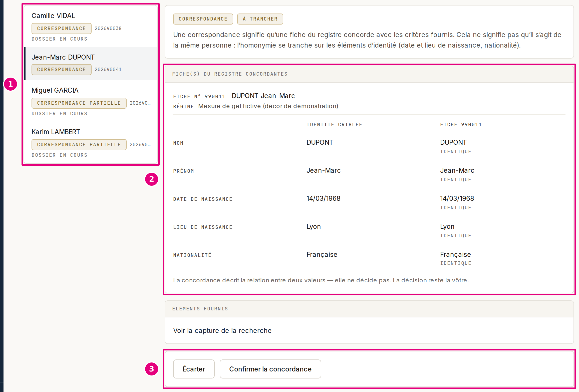Click the NATIONALITÉ row label

(192, 255)
